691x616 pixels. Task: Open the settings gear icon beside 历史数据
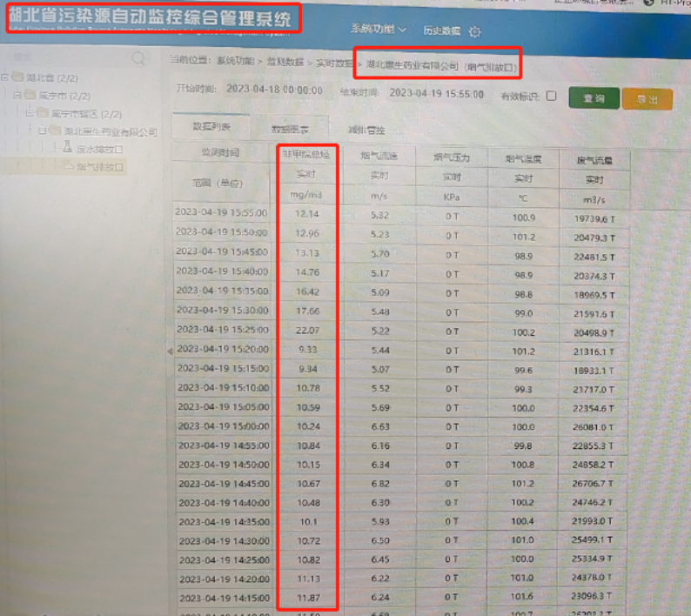tap(475, 31)
